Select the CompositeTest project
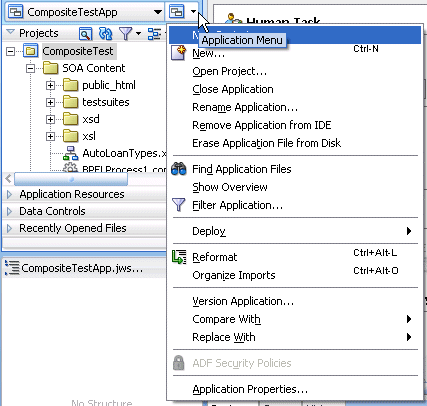This screenshot has height=406, width=427. coord(78,51)
